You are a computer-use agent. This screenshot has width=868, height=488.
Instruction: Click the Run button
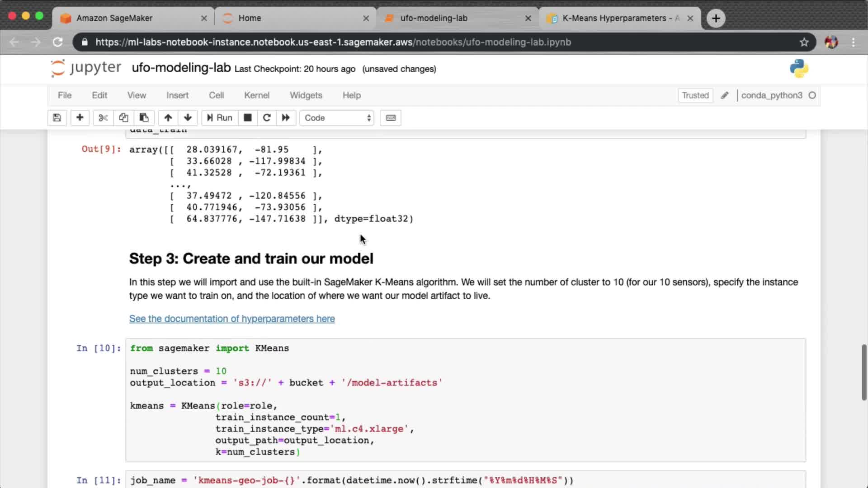tap(220, 118)
